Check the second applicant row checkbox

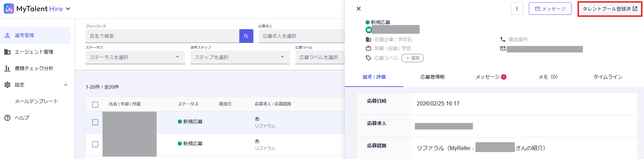[x=95, y=144]
